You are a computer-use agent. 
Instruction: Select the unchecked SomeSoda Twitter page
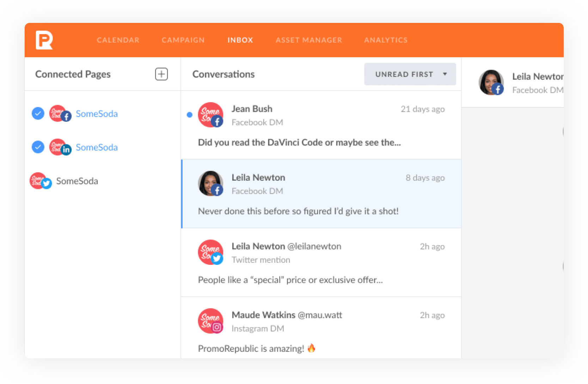(x=77, y=181)
